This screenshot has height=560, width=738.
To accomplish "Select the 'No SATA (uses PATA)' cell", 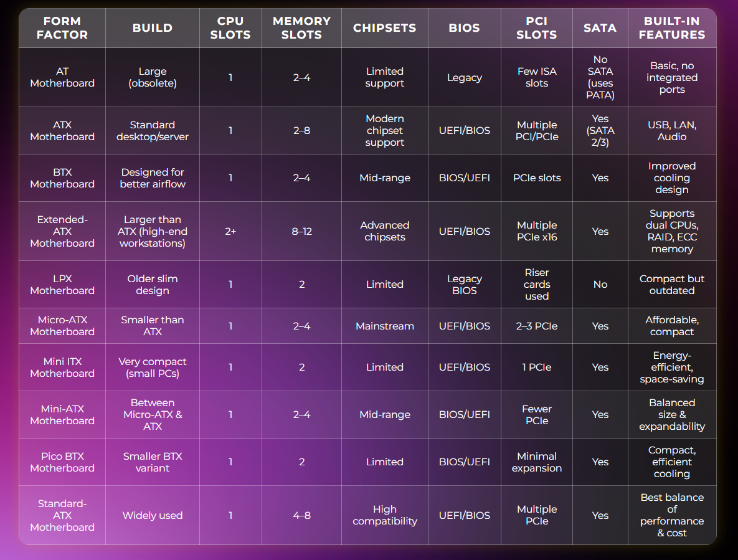I will pos(600,77).
